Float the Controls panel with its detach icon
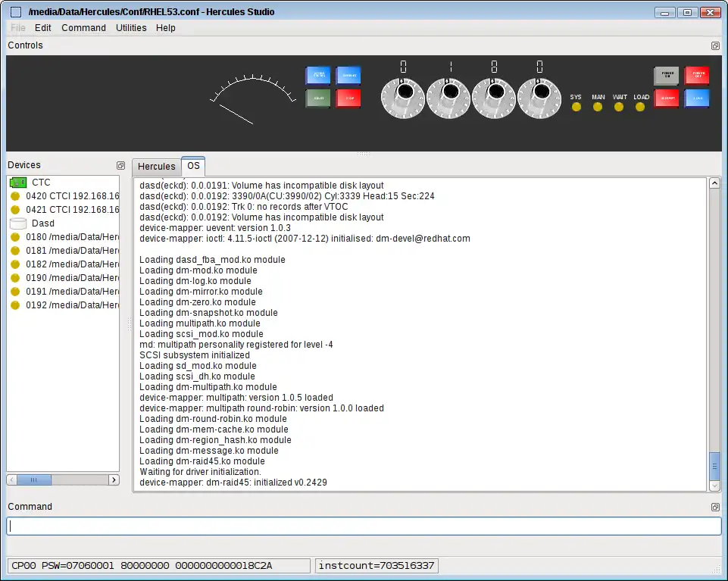 tap(715, 45)
